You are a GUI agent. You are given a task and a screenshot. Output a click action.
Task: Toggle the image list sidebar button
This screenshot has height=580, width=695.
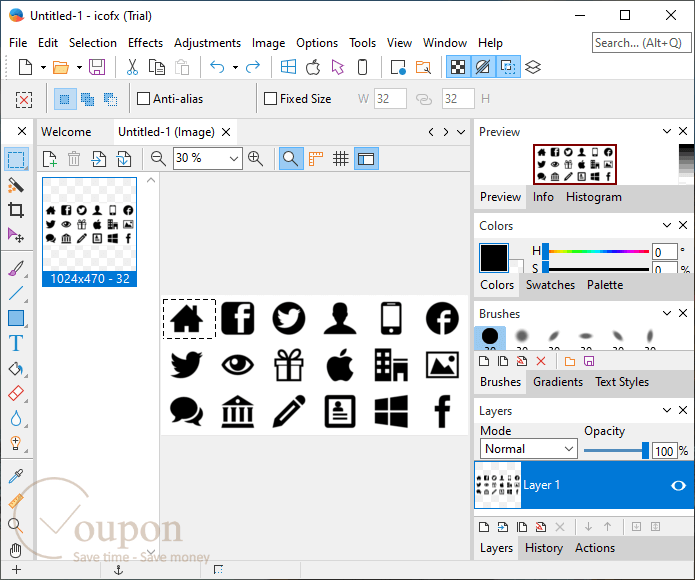pos(366,159)
